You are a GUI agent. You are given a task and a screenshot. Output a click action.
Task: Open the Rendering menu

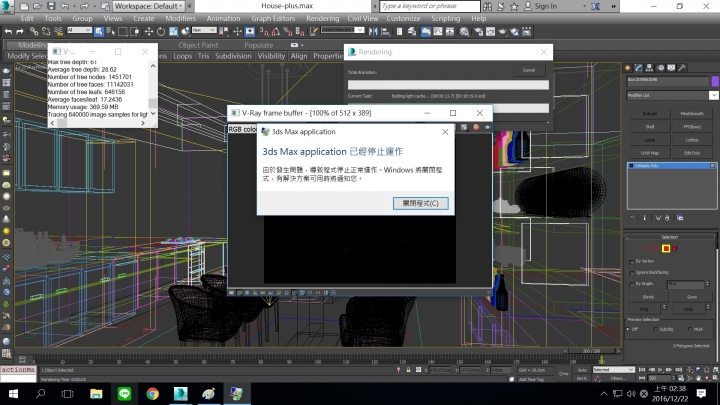point(322,18)
